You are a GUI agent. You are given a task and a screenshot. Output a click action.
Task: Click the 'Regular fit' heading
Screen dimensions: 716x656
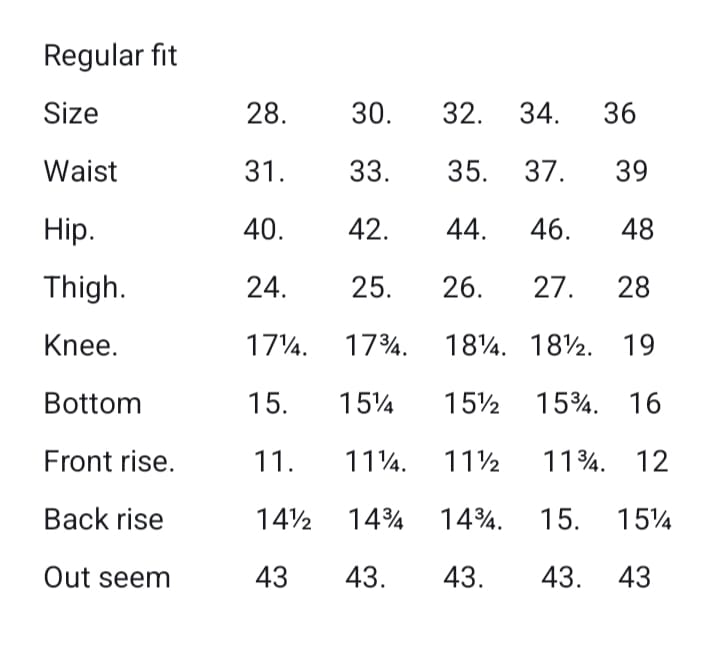[110, 56]
